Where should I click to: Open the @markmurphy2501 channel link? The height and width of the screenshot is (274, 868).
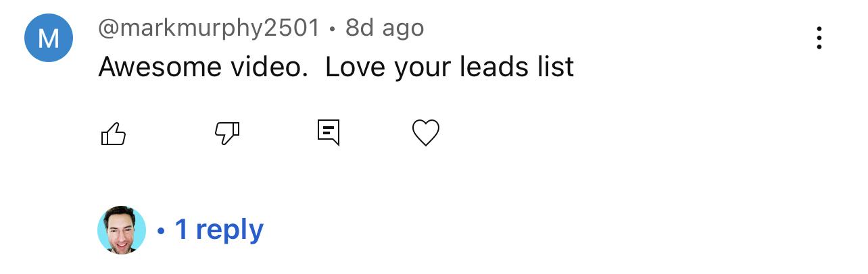pos(208,28)
